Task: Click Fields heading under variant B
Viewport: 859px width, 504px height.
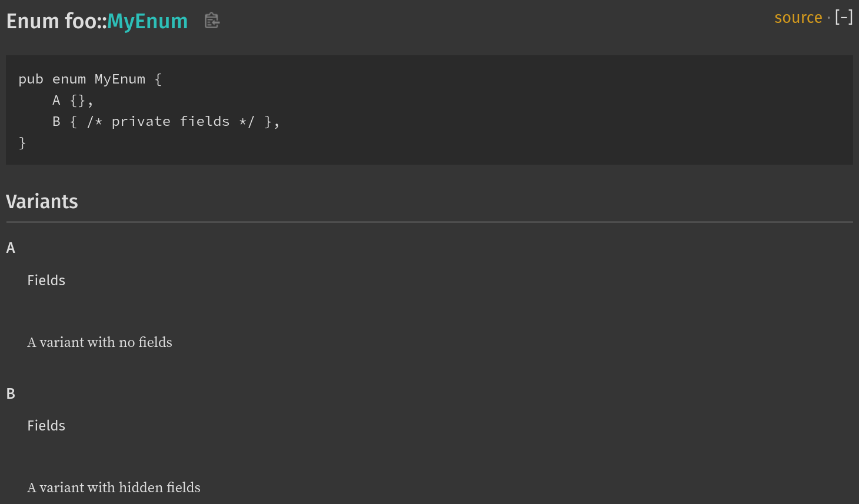Action: [46, 426]
